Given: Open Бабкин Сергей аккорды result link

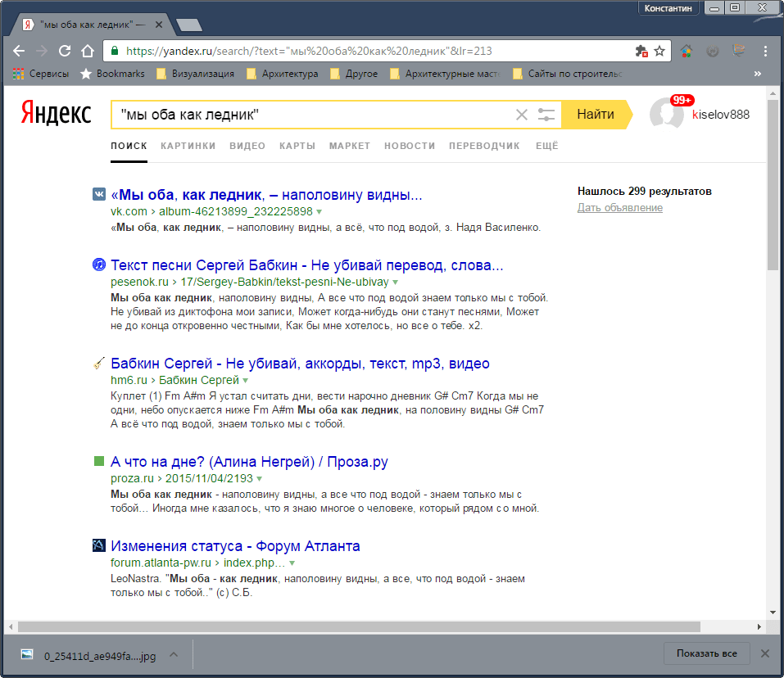Looking at the screenshot, I should coord(300,364).
